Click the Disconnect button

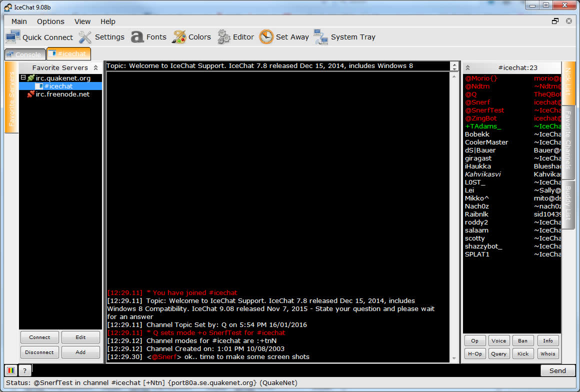tap(39, 352)
